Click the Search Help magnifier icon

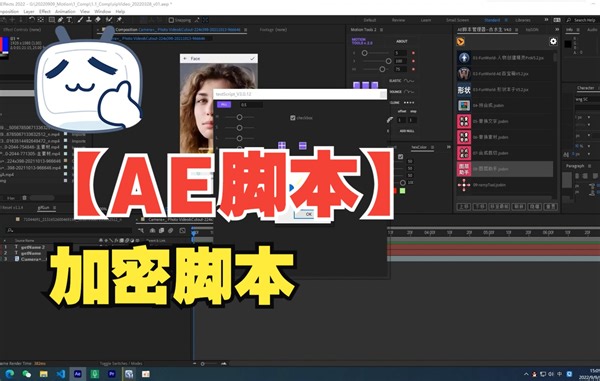pyautogui.click(x=569, y=20)
